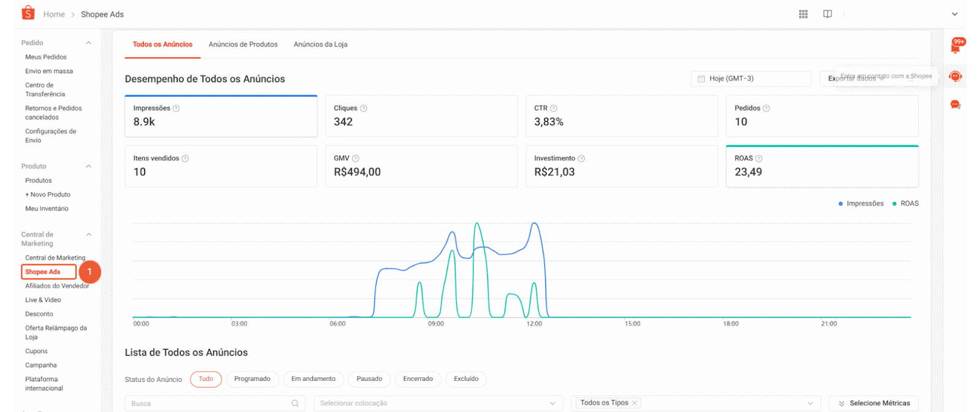
Task: Open Produtos in sidebar
Action: [39, 181]
